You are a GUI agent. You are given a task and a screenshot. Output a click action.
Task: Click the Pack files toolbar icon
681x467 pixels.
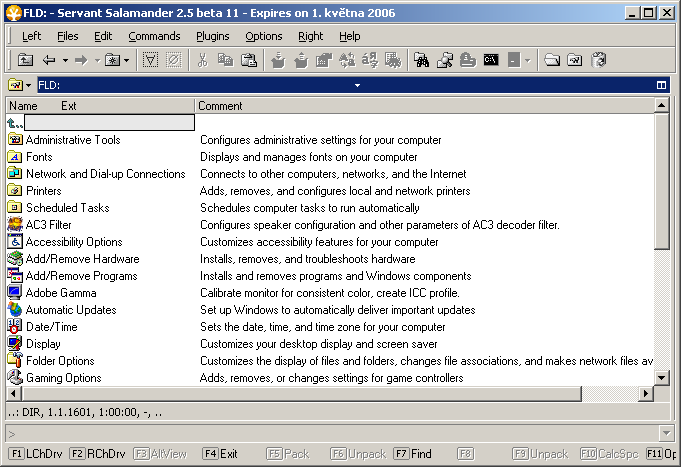(278, 60)
